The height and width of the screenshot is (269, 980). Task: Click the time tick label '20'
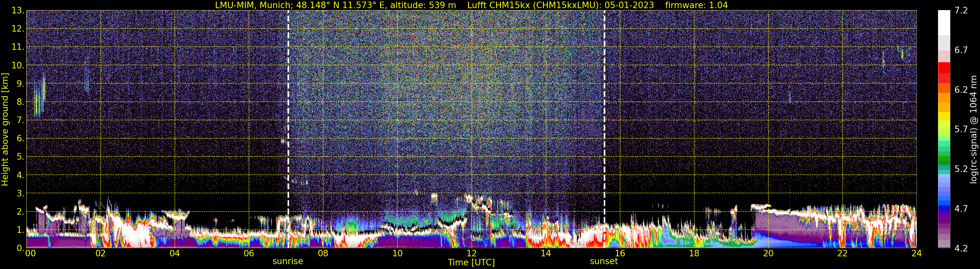pyautogui.click(x=768, y=253)
